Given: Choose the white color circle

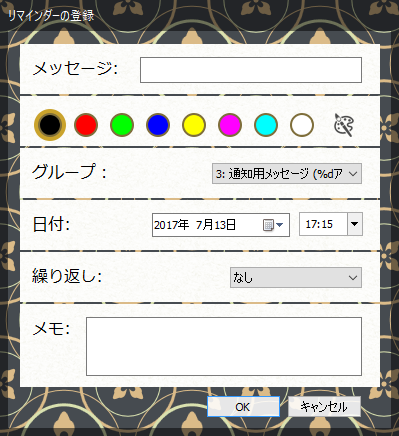Looking at the screenshot, I should (x=302, y=125).
